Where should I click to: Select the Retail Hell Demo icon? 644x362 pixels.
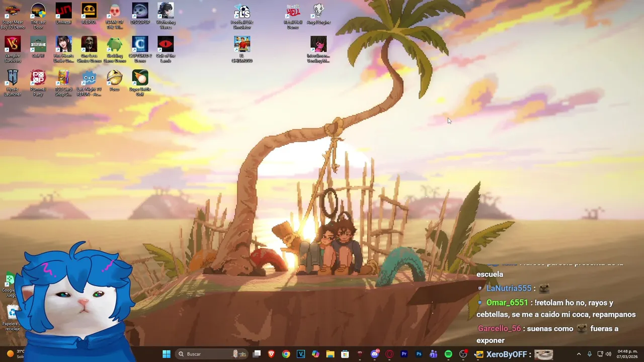tap(293, 16)
